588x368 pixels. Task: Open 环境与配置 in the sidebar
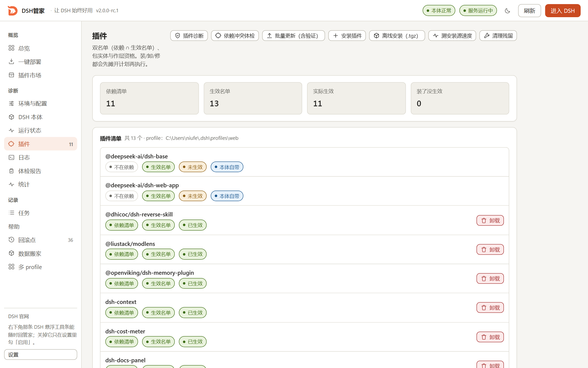[41, 104]
